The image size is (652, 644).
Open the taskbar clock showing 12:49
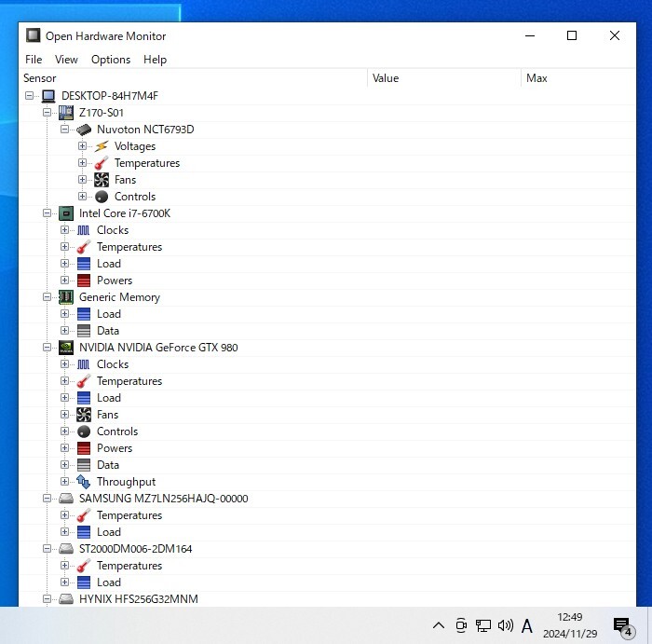(570, 625)
